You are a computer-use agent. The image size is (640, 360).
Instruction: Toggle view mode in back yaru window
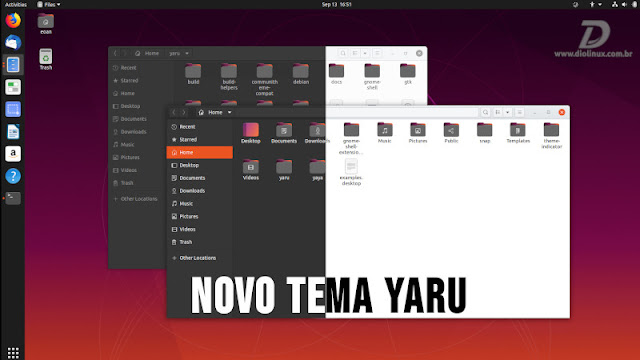pyautogui.click(x=355, y=53)
